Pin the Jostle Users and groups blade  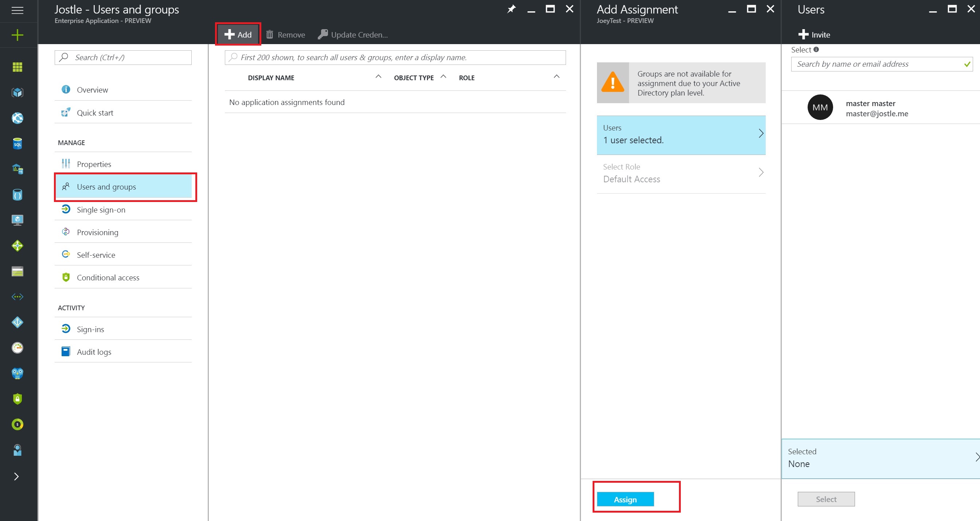point(512,9)
